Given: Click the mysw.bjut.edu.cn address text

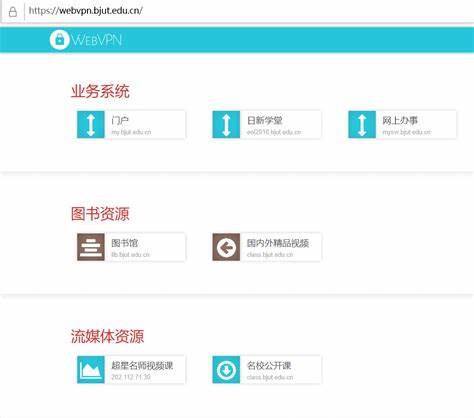Looking at the screenshot, I should (x=406, y=132).
